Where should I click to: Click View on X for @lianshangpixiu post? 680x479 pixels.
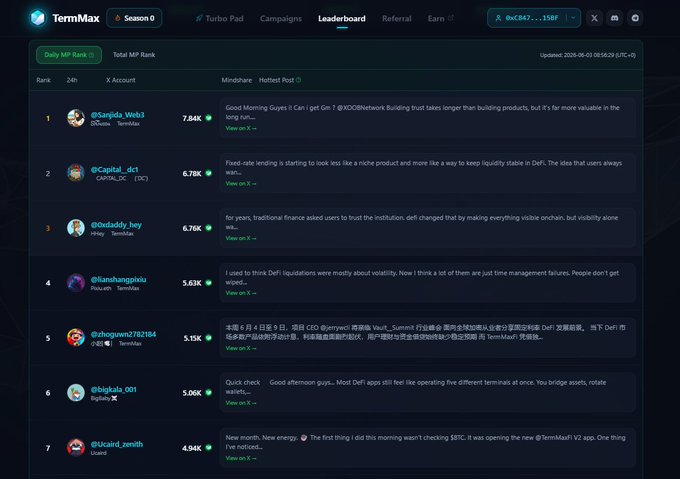(x=241, y=293)
